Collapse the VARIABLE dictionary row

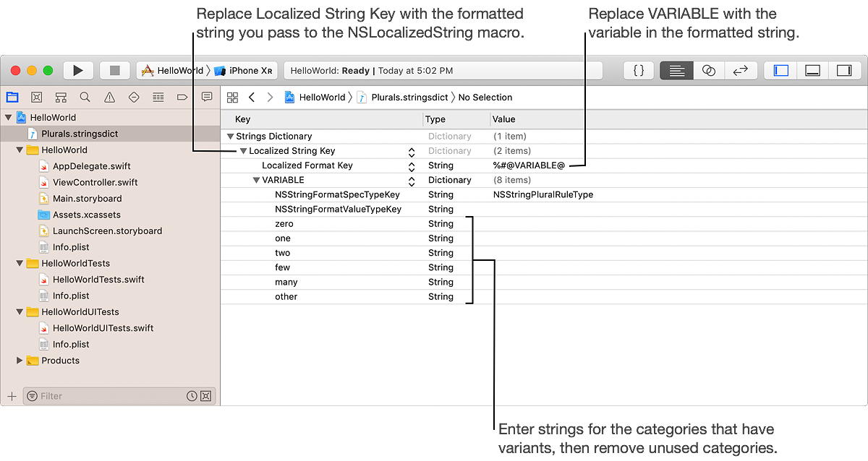[257, 180]
